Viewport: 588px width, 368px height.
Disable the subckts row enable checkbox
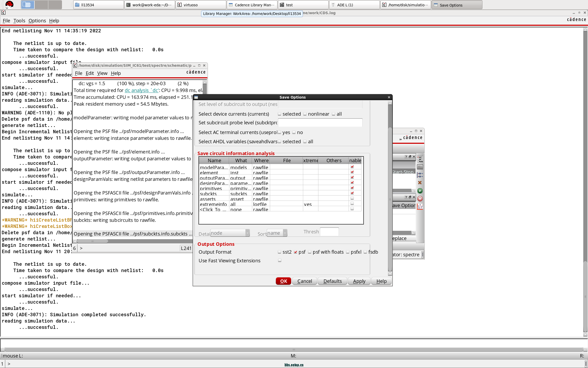(x=352, y=193)
